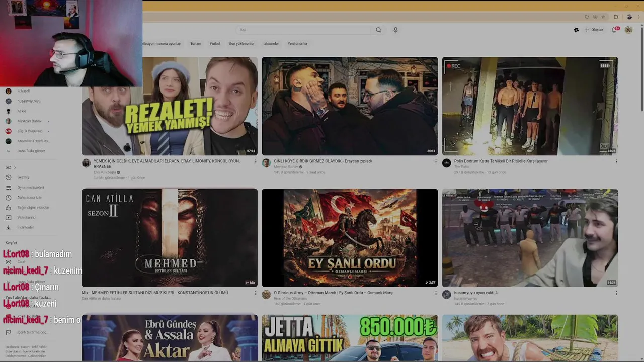Open the EY ŞANLI ORDU thumbnail
644x362 pixels.
point(350,237)
